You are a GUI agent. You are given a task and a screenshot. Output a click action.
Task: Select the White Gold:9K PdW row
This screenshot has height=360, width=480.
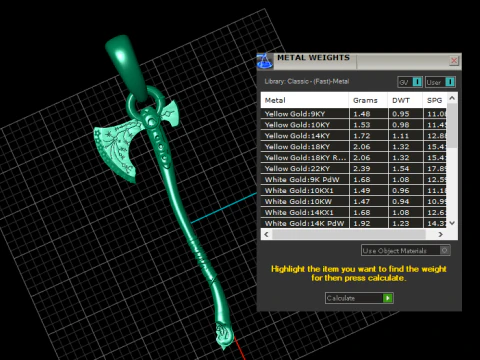(x=353, y=180)
